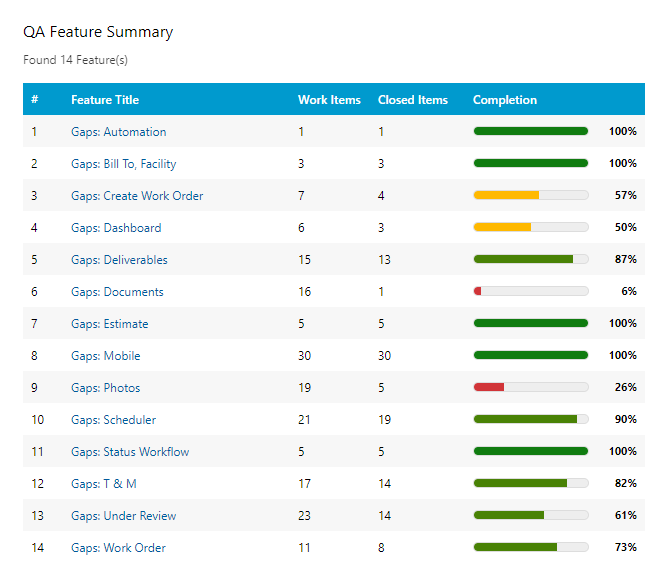The height and width of the screenshot is (579, 669).
Task: Click closed items count 13 for Deliverables
Action: (x=384, y=260)
